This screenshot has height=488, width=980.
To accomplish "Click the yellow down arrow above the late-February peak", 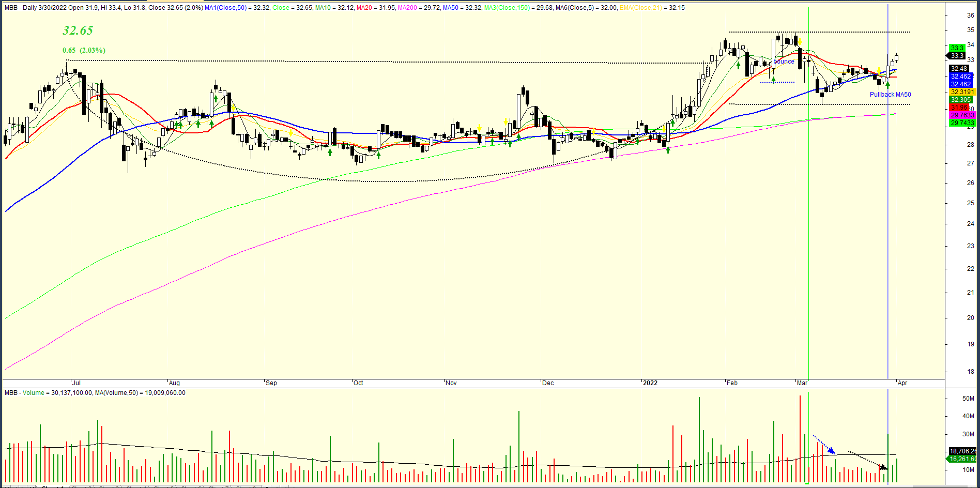I will click(x=800, y=41).
